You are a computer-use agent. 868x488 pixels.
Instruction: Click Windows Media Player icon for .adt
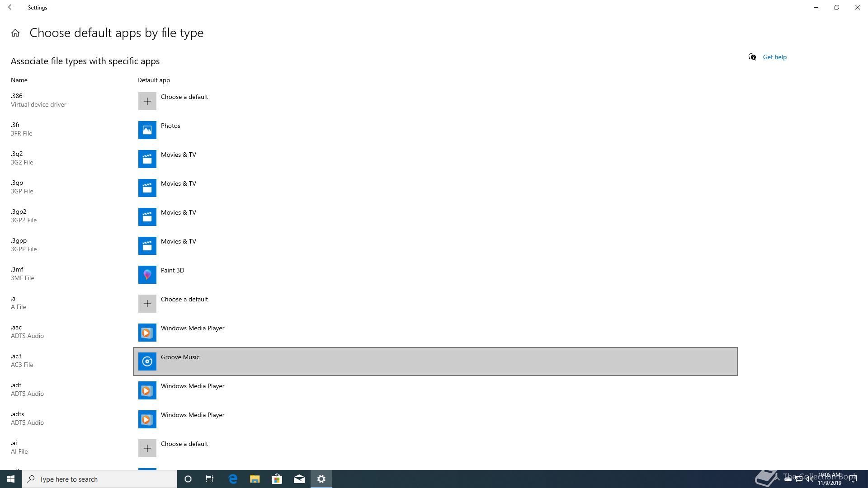click(x=147, y=390)
